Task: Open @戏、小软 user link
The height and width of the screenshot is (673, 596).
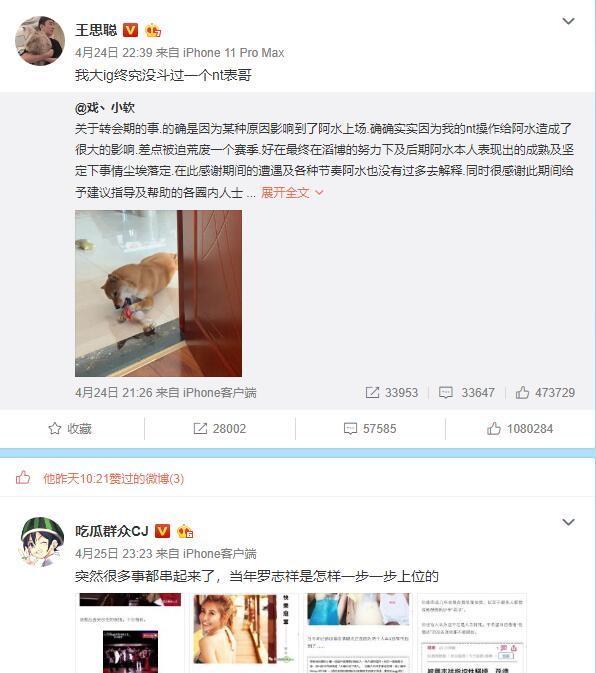Action: (x=105, y=107)
